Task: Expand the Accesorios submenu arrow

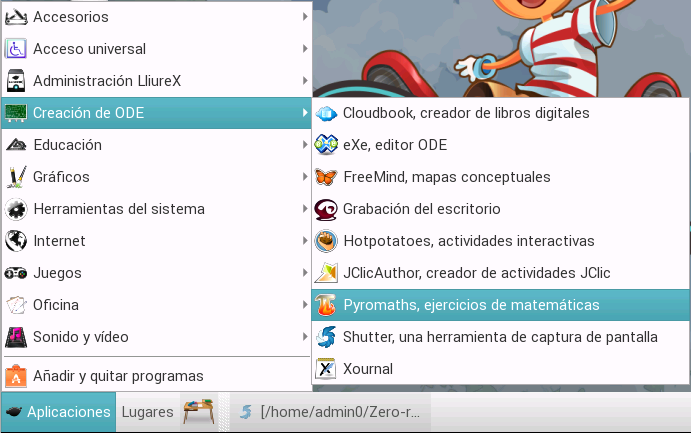Action: pyautogui.click(x=304, y=17)
